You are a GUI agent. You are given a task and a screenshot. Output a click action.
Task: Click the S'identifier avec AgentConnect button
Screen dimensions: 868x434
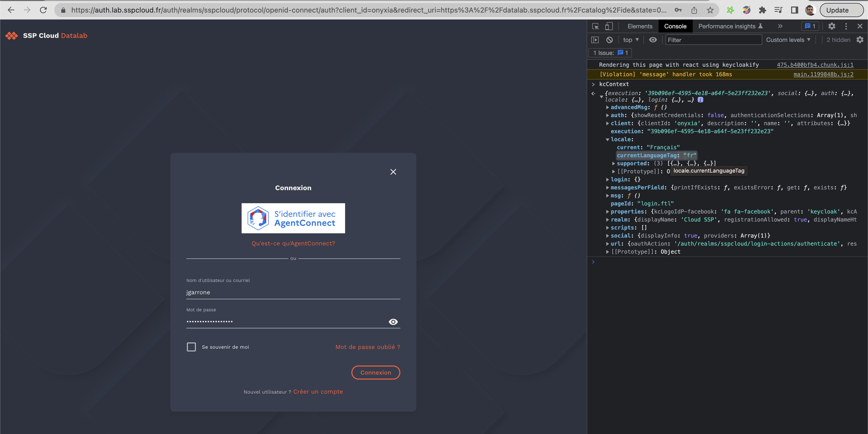293,218
